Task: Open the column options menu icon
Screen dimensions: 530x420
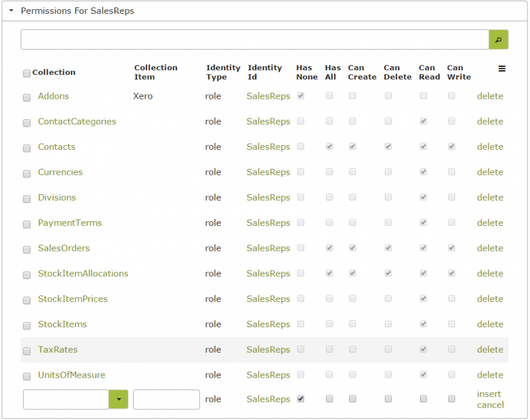Action: click(502, 68)
